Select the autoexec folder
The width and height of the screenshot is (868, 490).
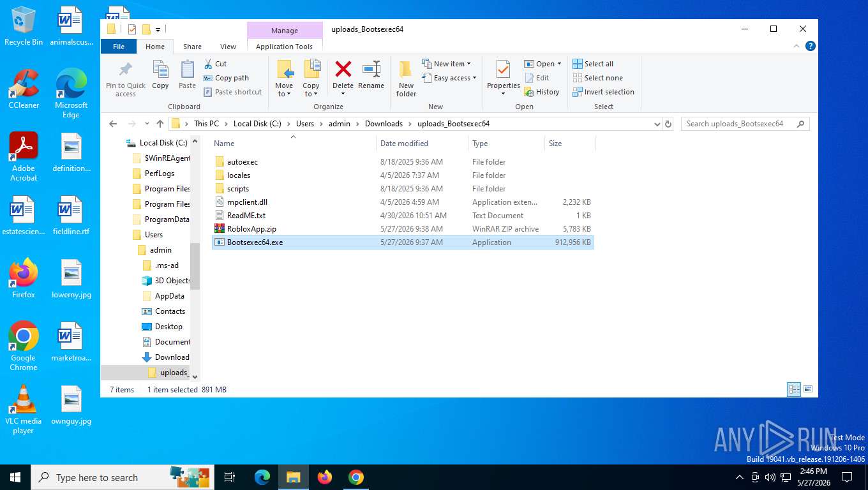pos(402,162)
